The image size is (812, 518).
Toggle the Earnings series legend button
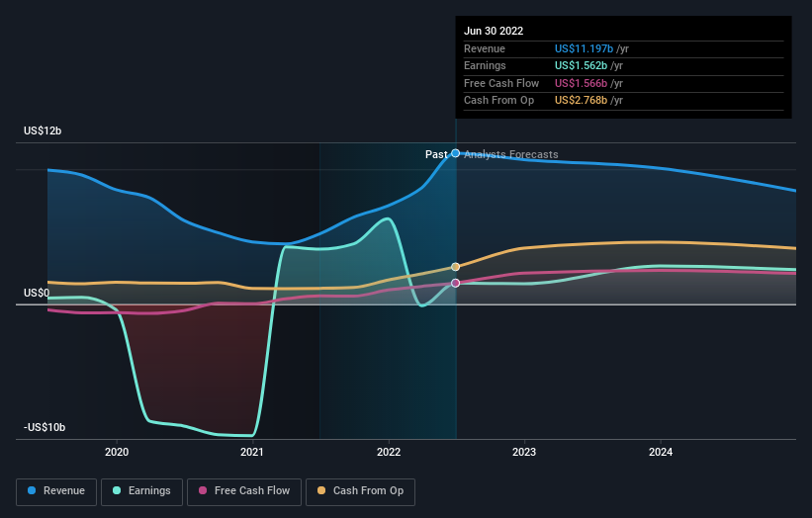141,491
